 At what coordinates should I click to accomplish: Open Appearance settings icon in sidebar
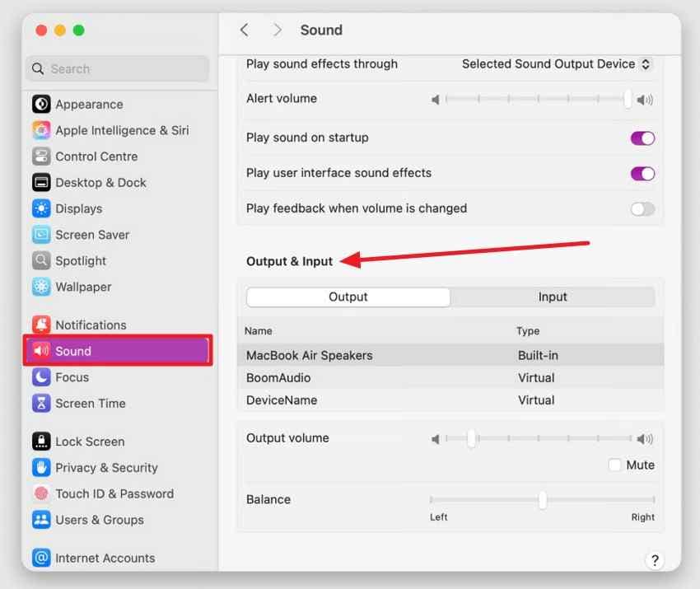41,105
